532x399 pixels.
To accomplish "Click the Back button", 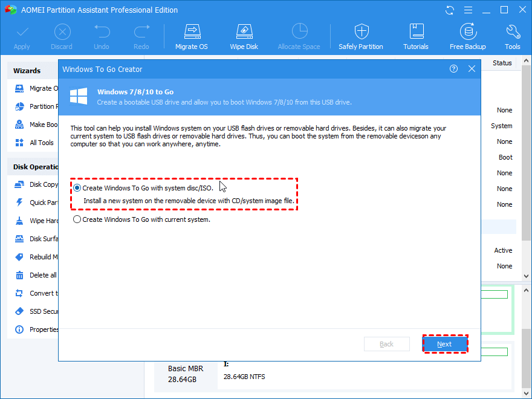I will pos(387,344).
